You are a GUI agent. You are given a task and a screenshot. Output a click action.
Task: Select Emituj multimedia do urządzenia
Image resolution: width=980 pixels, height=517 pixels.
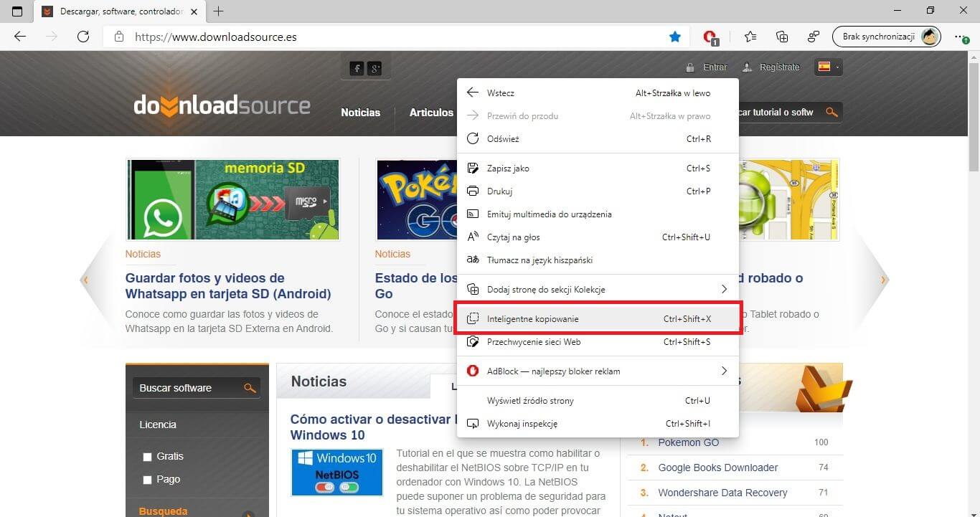pyautogui.click(x=598, y=214)
